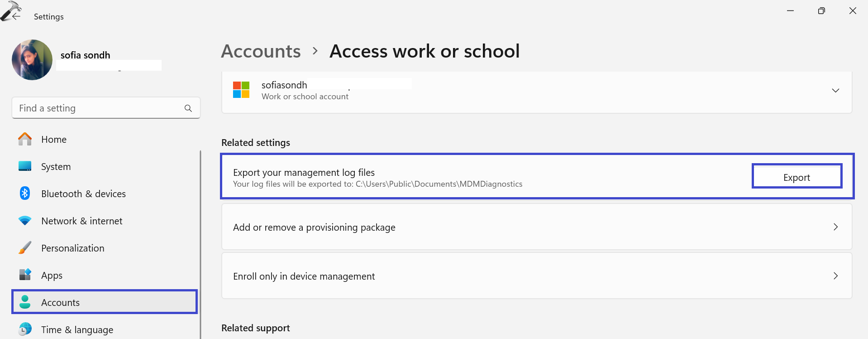This screenshot has height=339, width=868.
Task: Click the Find a setting search box
Action: pos(97,108)
